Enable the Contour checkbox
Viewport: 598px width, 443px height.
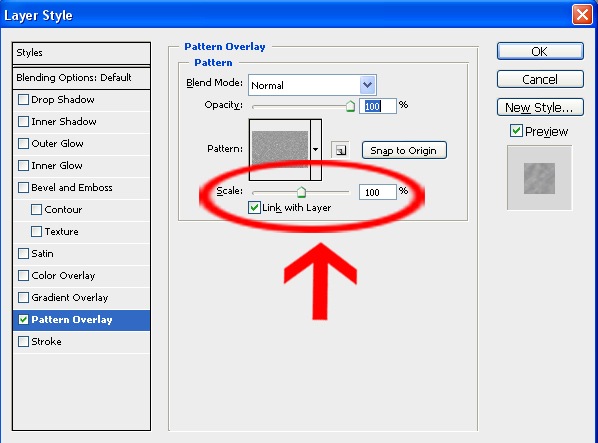[37, 210]
